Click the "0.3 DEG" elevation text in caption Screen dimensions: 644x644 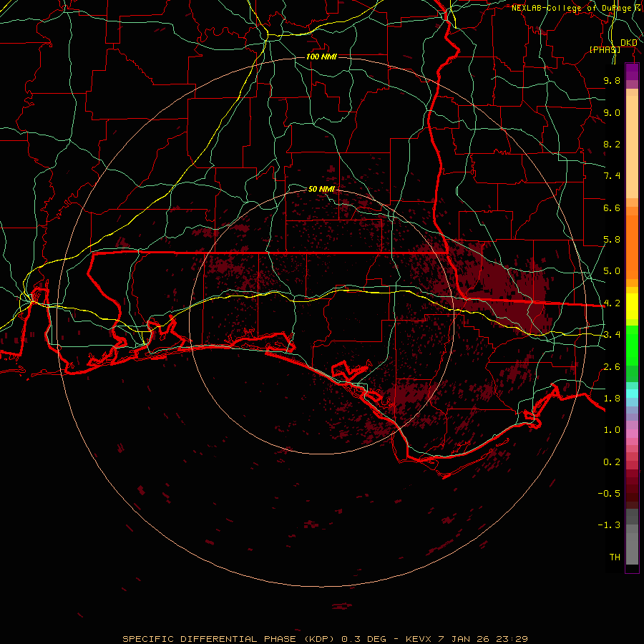pos(364,639)
